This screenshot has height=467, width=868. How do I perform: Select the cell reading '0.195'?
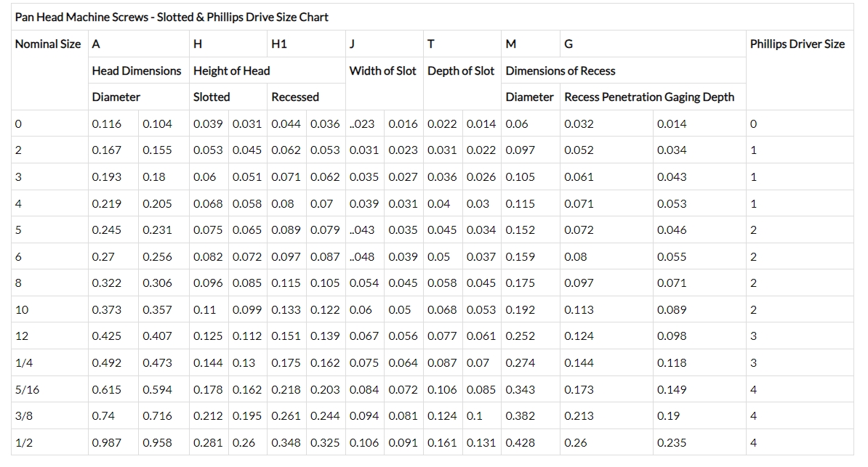pos(247,415)
